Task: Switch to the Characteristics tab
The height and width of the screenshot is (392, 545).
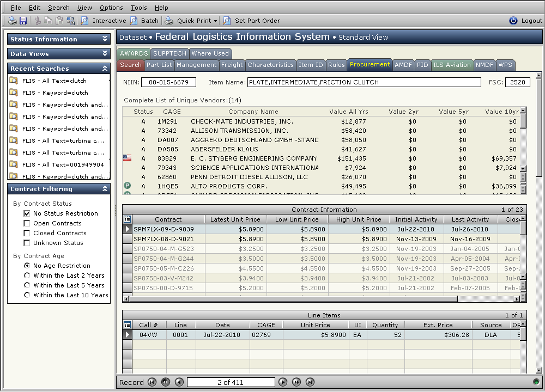Action: pyautogui.click(x=270, y=65)
